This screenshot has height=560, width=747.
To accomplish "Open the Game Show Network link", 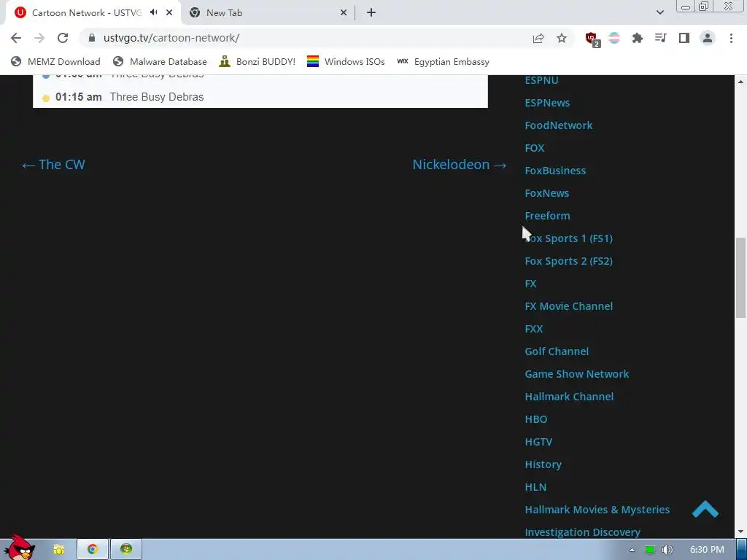I will point(576,374).
